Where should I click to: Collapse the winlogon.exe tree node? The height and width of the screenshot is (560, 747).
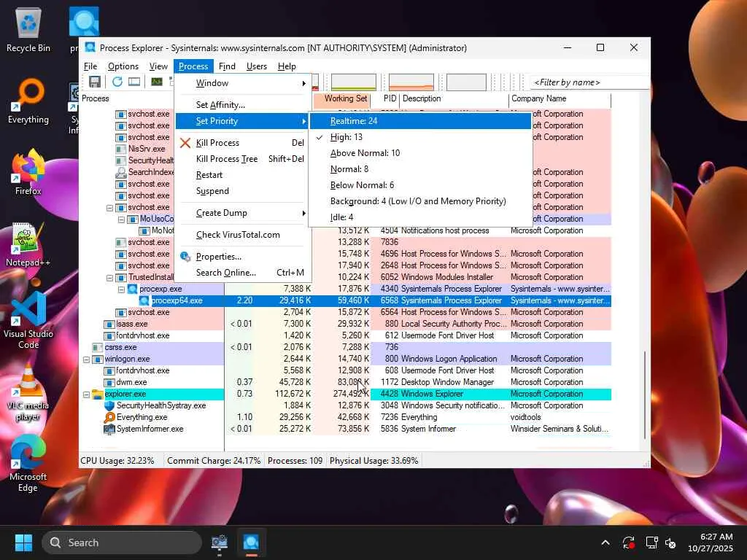coord(86,359)
